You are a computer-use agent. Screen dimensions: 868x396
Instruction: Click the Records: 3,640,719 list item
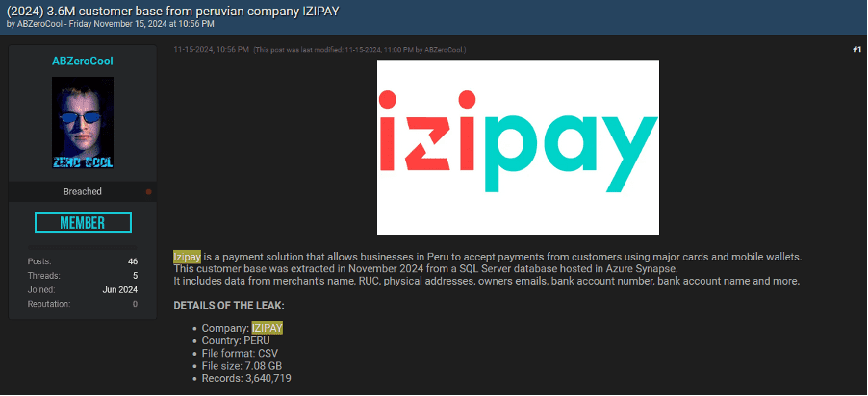pyautogui.click(x=246, y=379)
